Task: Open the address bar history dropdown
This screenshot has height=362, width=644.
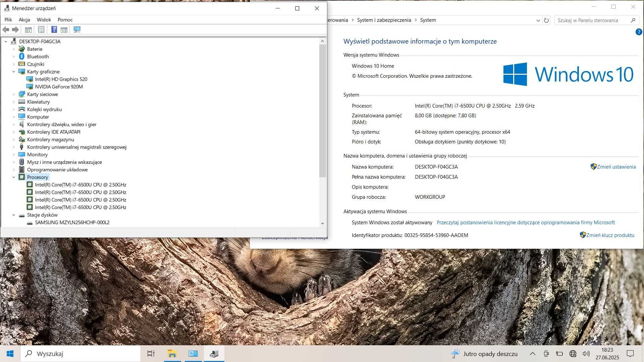Action: 538,20
